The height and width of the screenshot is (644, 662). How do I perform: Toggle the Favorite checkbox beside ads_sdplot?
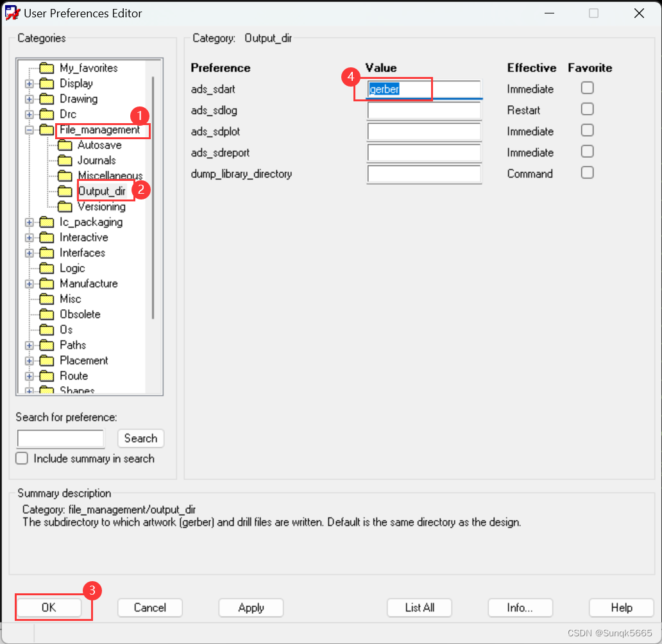point(587,130)
